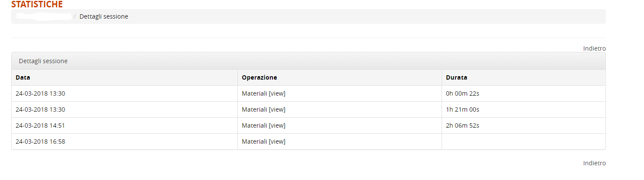Click the Dettagli sessione panel header

[43, 61]
